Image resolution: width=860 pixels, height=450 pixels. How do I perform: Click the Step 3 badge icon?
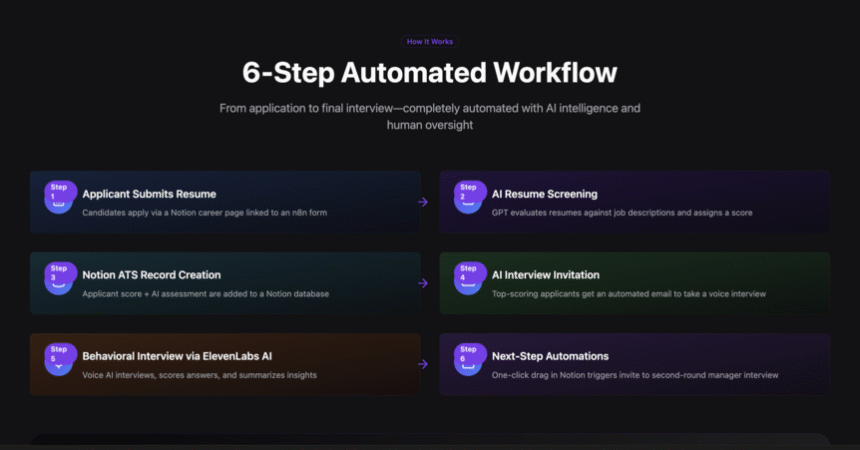tap(60, 278)
